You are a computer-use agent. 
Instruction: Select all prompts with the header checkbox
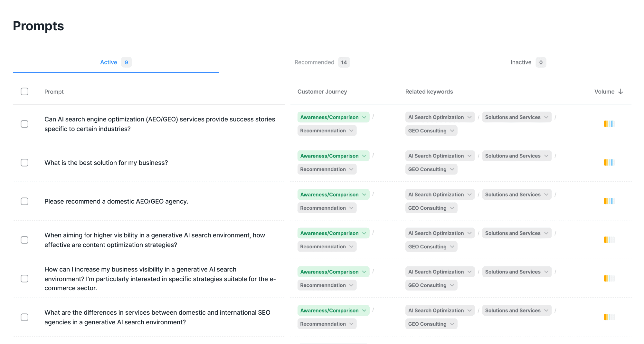[25, 91]
